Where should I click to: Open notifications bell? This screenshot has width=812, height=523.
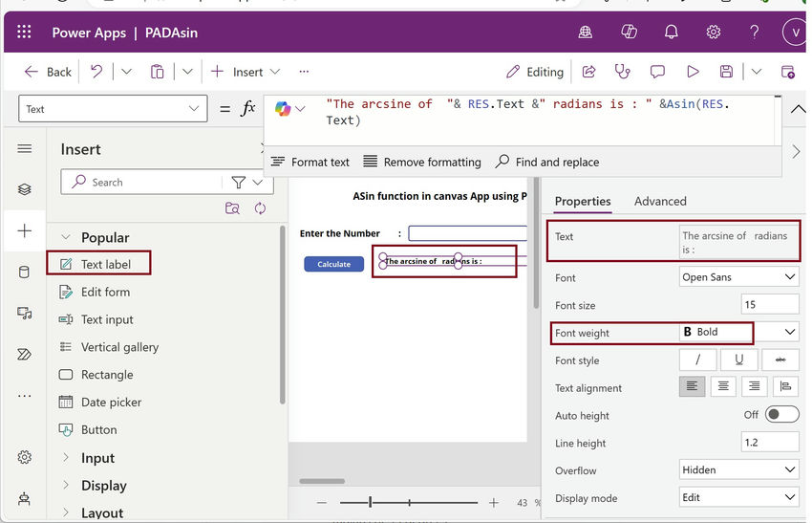click(x=672, y=33)
